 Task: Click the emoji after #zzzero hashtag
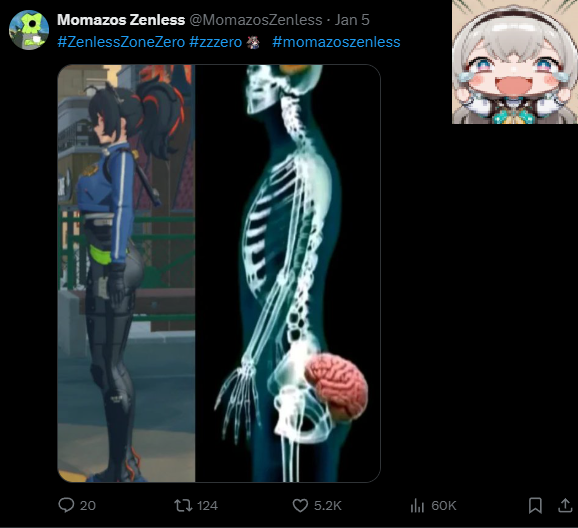coord(253,42)
